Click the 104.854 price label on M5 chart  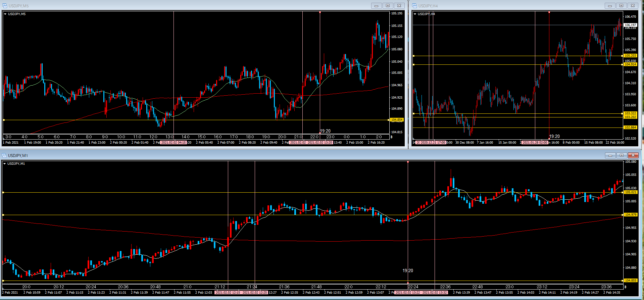[x=397, y=120]
